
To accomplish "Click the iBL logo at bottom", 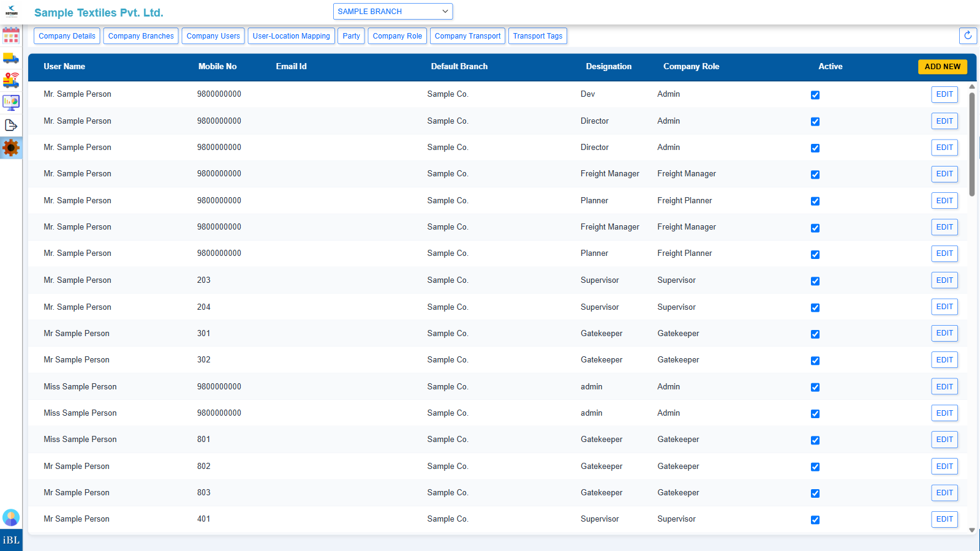I will [11, 540].
